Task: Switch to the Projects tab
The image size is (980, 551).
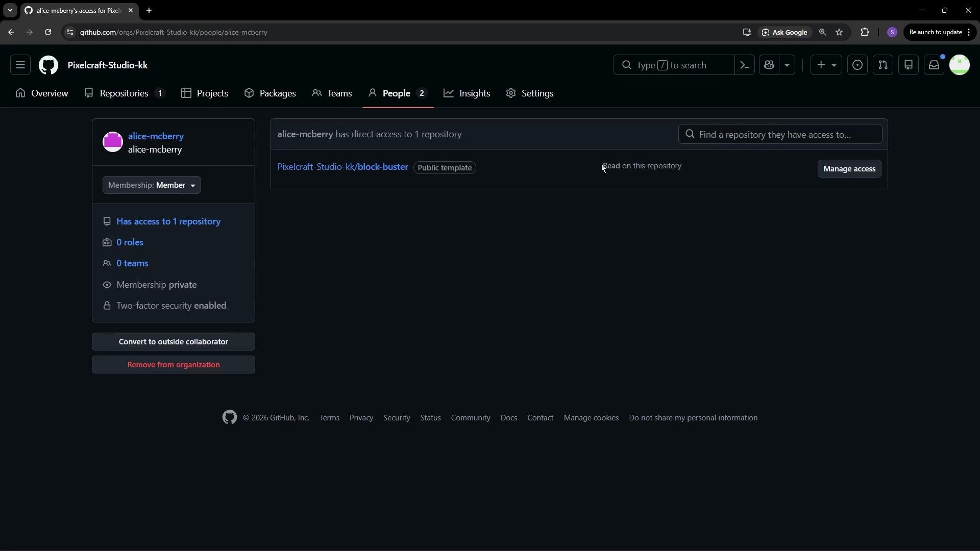Action: pos(205,93)
